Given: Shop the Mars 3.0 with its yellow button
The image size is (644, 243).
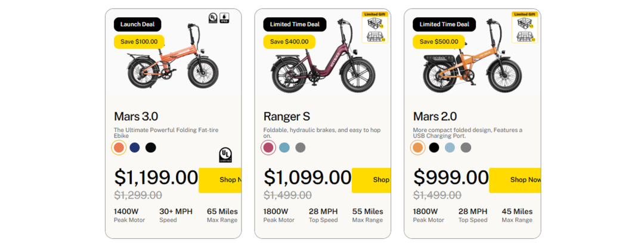Looking at the screenshot, I should [x=221, y=180].
